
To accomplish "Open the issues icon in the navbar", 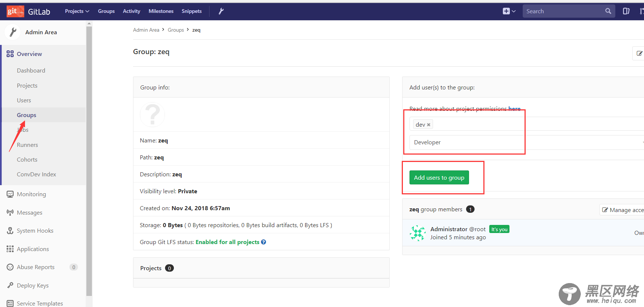I will click(x=626, y=11).
